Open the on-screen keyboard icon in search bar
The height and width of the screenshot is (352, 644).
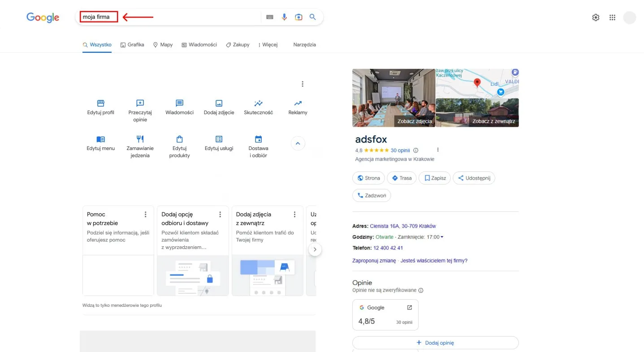269,17
